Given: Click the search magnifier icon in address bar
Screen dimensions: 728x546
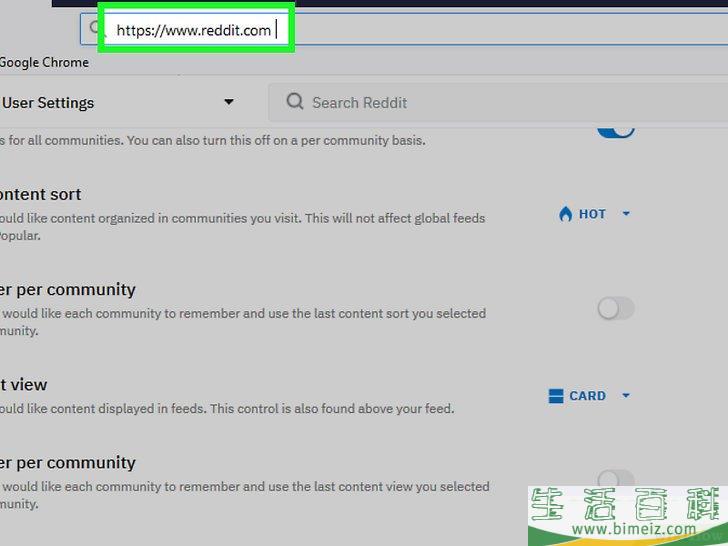Looking at the screenshot, I should [95, 27].
